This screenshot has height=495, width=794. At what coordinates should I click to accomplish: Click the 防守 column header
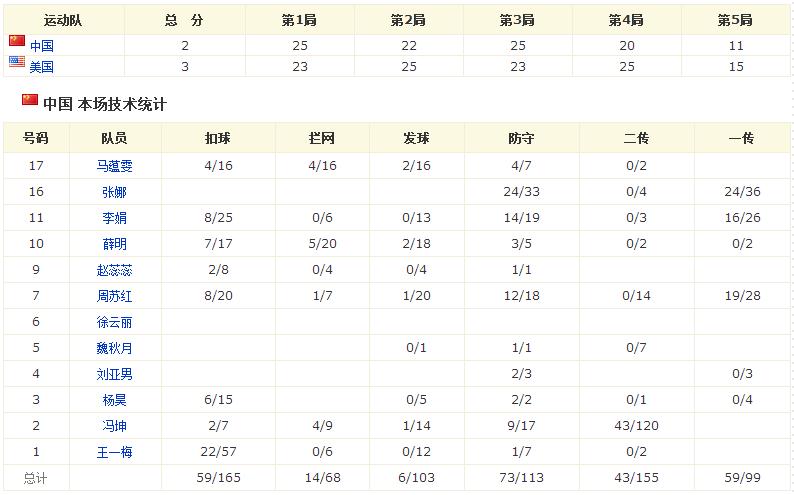point(521,138)
